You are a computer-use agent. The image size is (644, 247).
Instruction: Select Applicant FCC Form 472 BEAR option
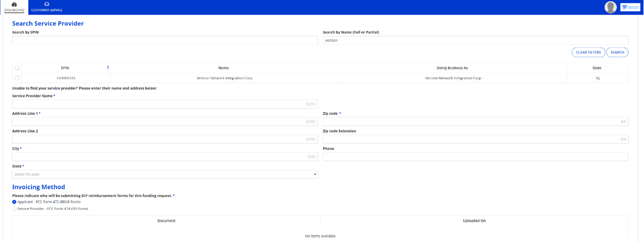[14, 202]
